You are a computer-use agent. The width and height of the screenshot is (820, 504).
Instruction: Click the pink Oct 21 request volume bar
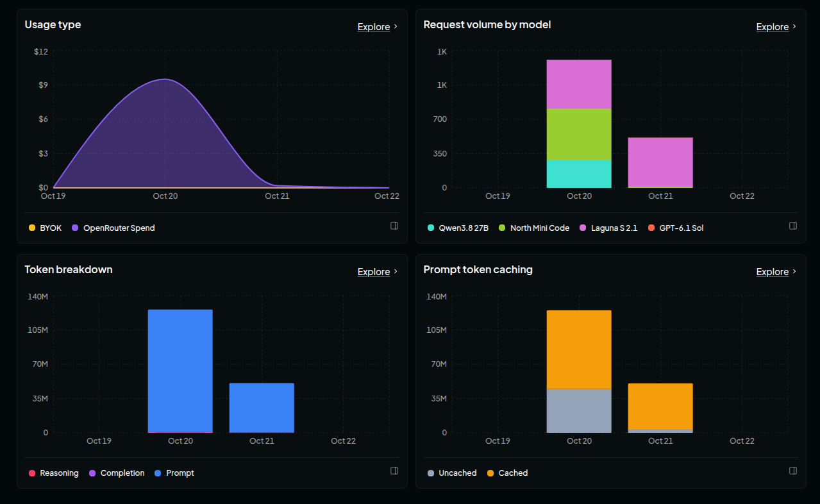click(660, 162)
